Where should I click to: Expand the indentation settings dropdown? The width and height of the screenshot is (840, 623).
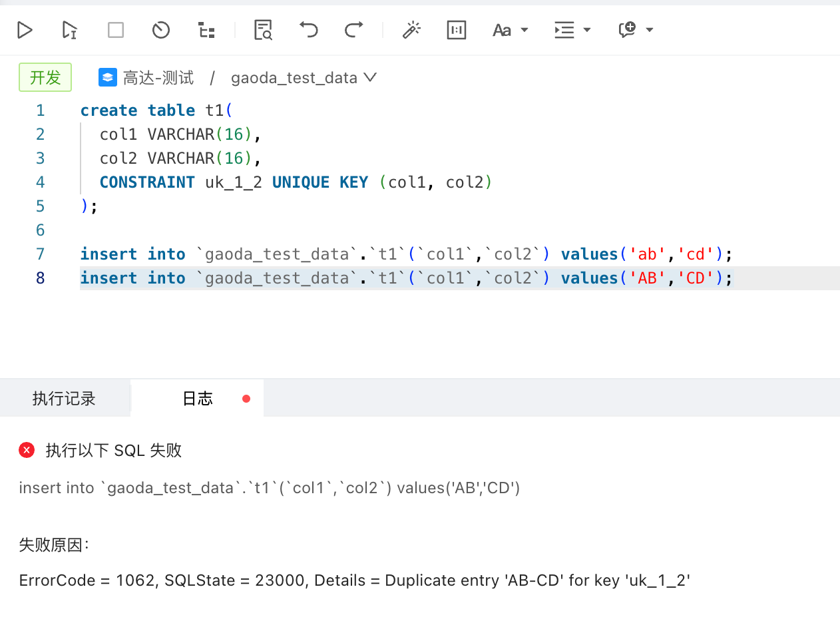click(572, 30)
